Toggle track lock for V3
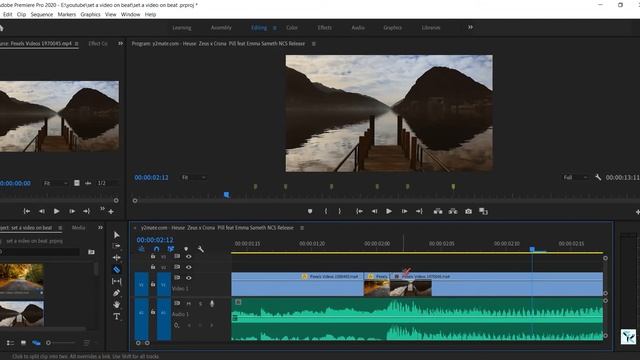Image resolution: width=640 pixels, height=360 pixels. tap(153, 256)
